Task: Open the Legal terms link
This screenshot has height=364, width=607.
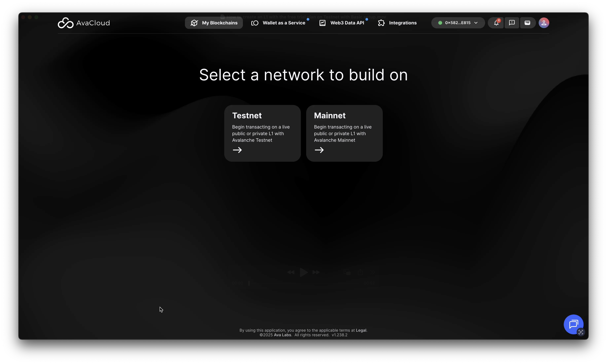Action: [361, 330]
